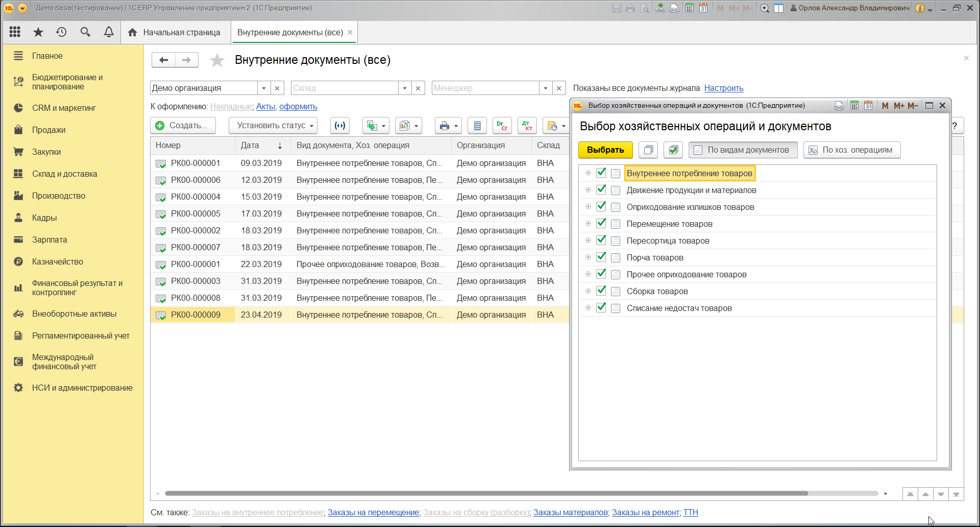
Task: Open the Менеджер filter dropdown arrow
Action: coord(546,88)
